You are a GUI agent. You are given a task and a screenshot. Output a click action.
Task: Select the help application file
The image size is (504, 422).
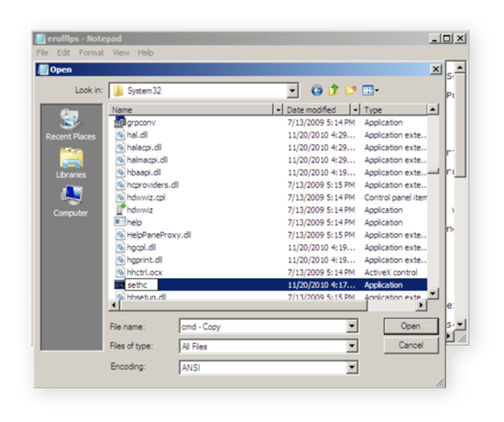135,222
